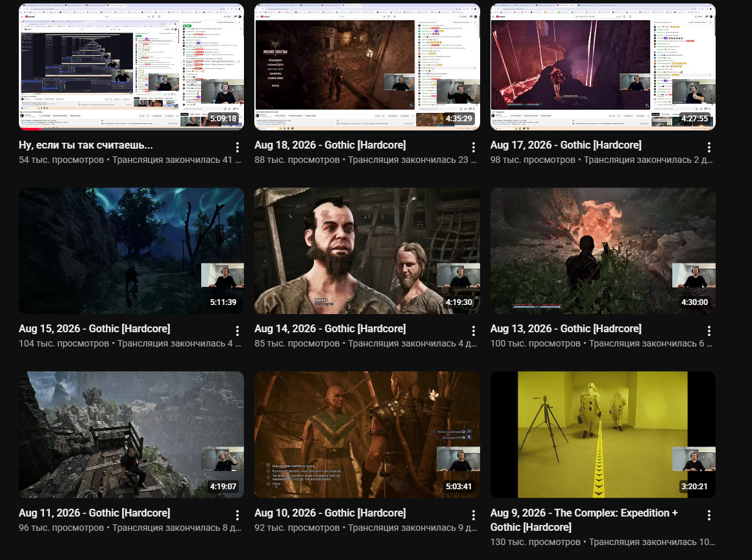Click the 5:09:18 duration badge
This screenshot has width=752, height=560.
(x=223, y=119)
